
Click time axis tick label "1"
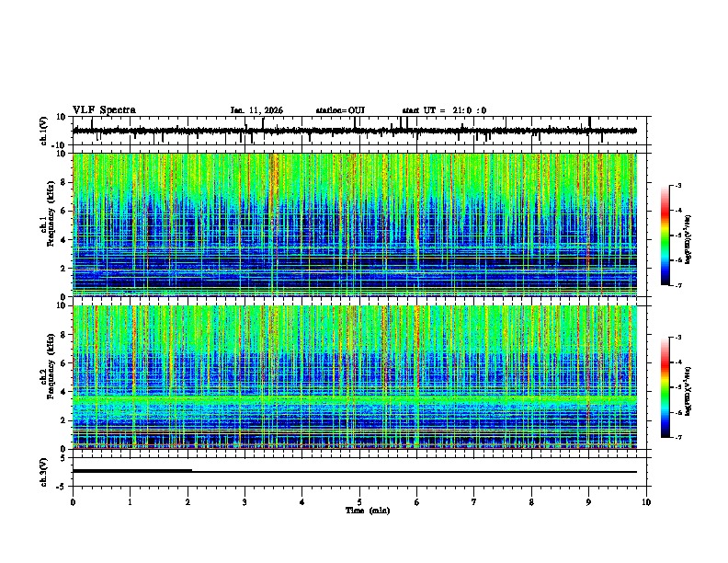coord(130,502)
